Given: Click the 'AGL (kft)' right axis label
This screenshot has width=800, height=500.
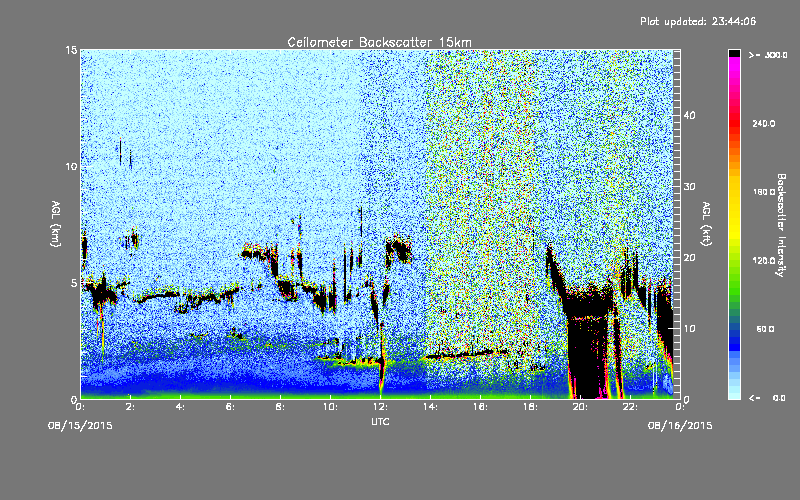Looking at the screenshot, I should [x=706, y=224].
